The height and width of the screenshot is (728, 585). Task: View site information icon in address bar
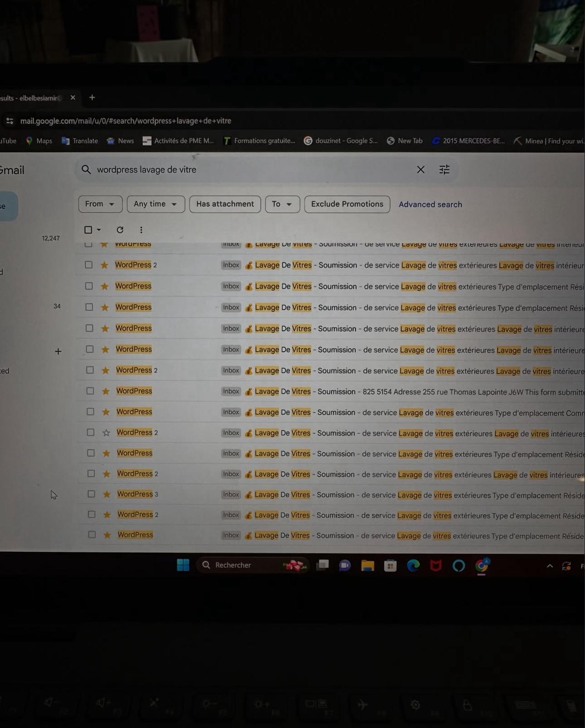pyautogui.click(x=10, y=121)
